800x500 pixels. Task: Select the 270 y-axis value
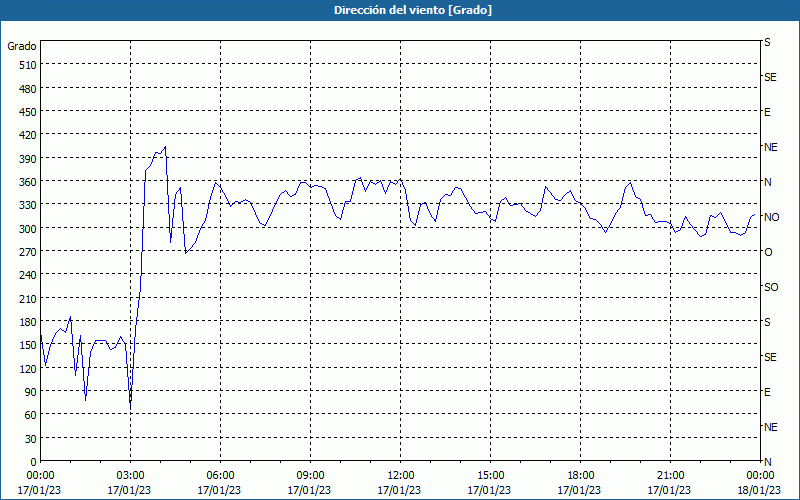point(29,252)
